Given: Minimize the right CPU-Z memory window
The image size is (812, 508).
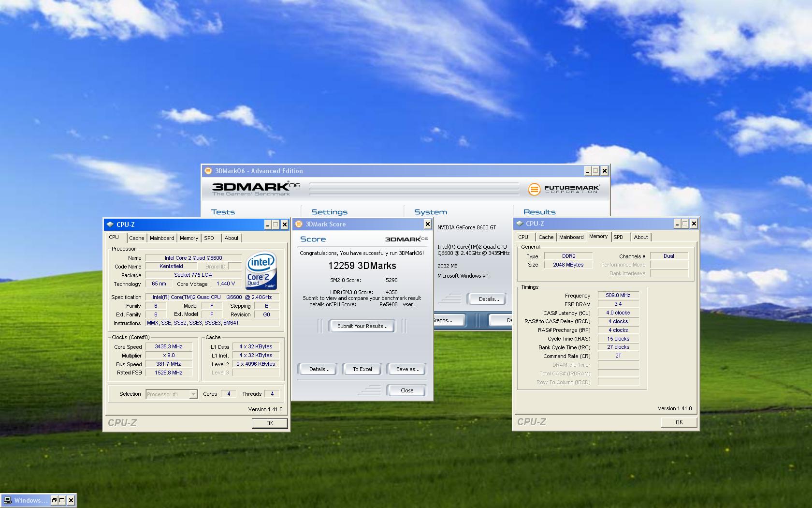Looking at the screenshot, I should click(677, 224).
